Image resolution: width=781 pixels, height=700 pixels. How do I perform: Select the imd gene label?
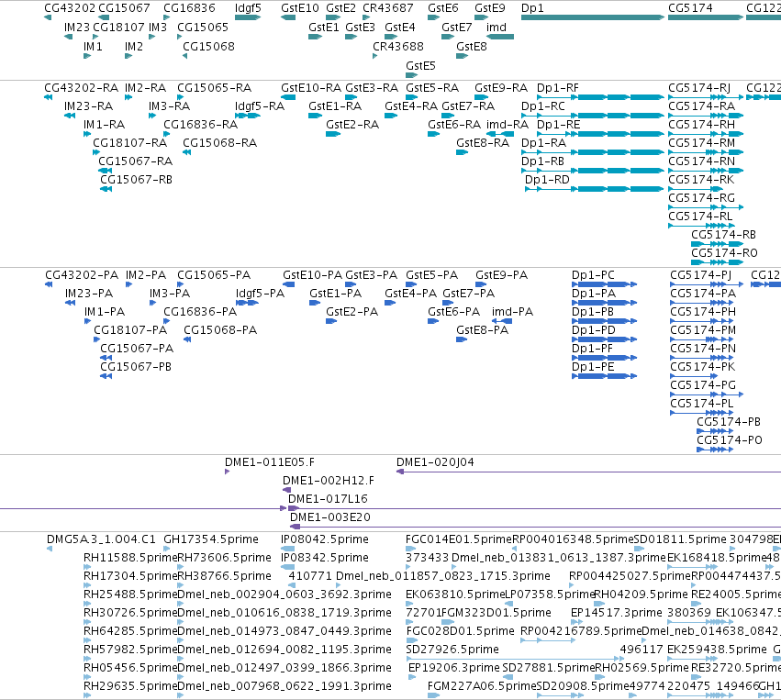(x=496, y=27)
